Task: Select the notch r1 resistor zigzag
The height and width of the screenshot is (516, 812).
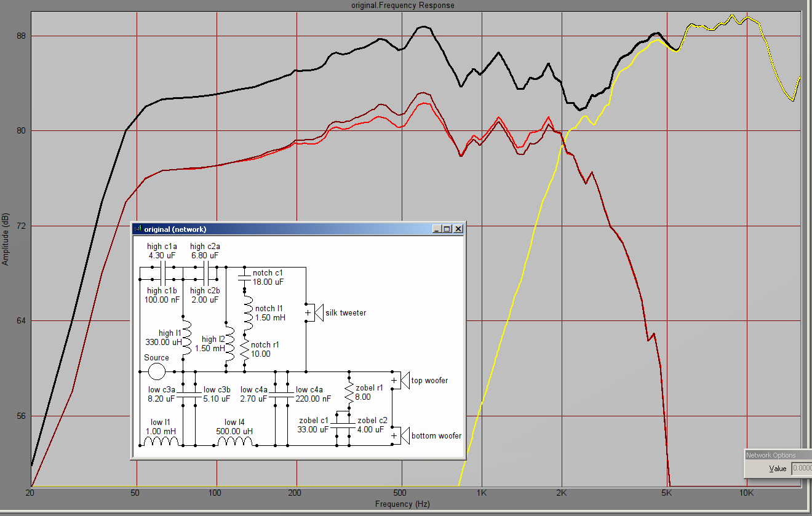Action: [x=245, y=349]
